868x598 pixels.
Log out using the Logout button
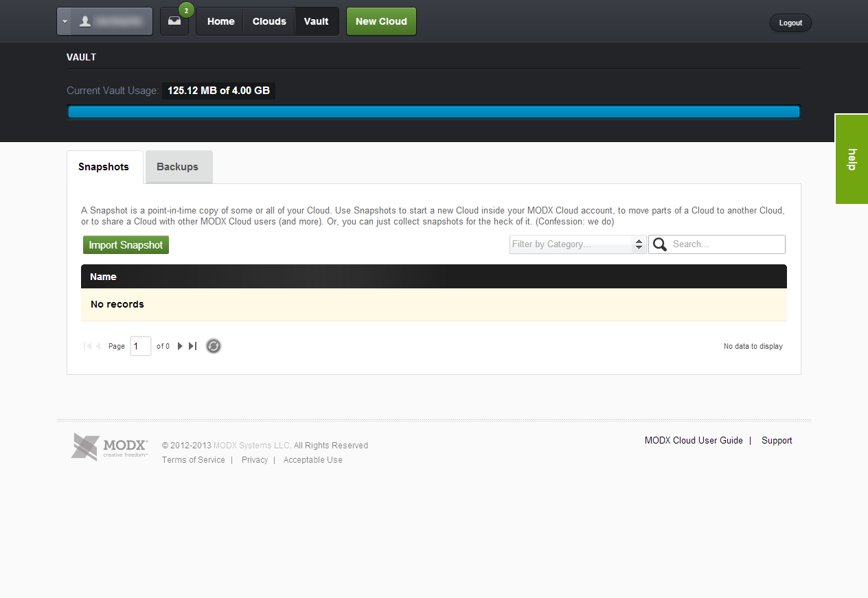[790, 23]
